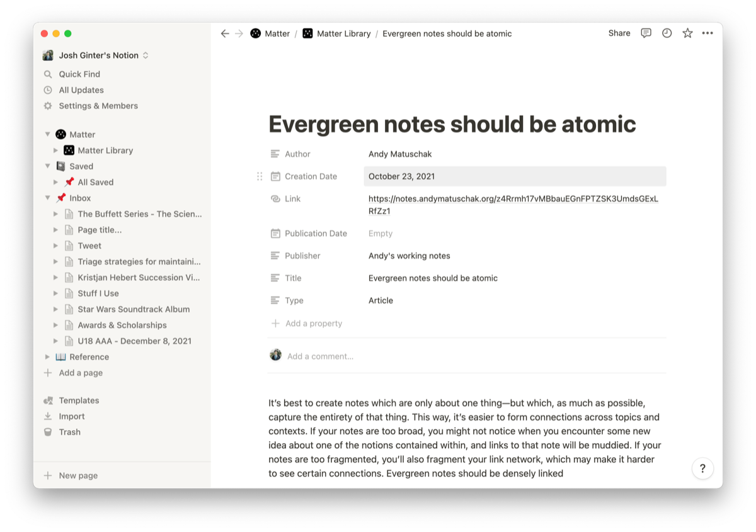Image resolution: width=756 pixels, height=532 pixels.
Task: Collapse the Matter page tree
Action: point(47,134)
